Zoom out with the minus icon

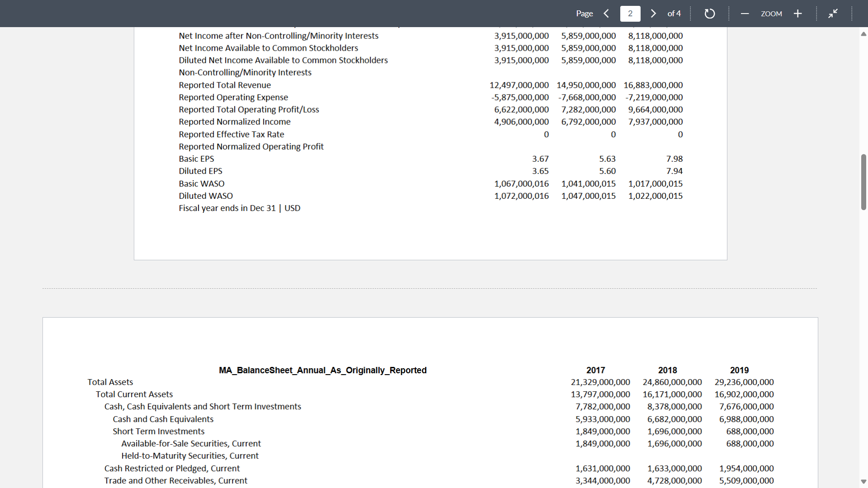745,14
